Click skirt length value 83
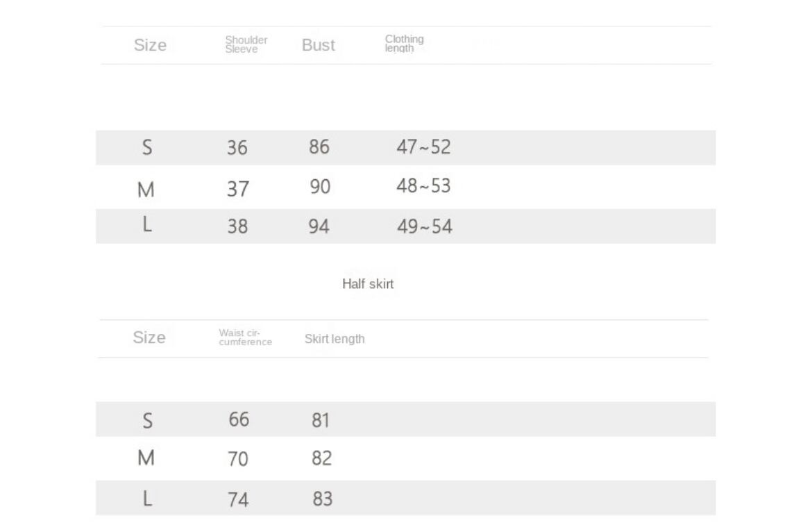Viewport: 812px width, 525px height. (322, 499)
